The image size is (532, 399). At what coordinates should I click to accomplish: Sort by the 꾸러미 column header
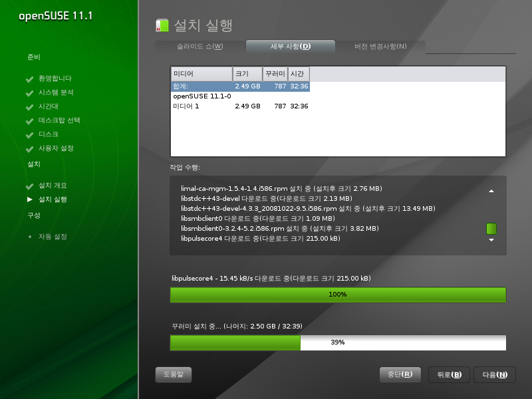(275, 74)
